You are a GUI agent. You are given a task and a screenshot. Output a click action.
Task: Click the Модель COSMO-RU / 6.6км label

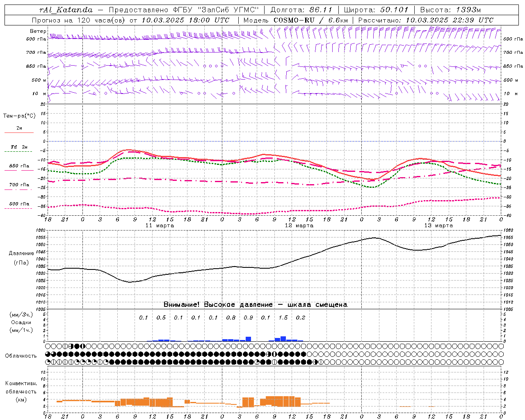[x=296, y=20]
